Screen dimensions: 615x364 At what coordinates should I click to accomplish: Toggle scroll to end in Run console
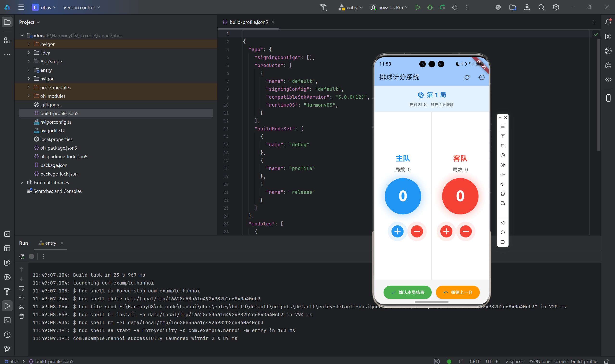22,297
